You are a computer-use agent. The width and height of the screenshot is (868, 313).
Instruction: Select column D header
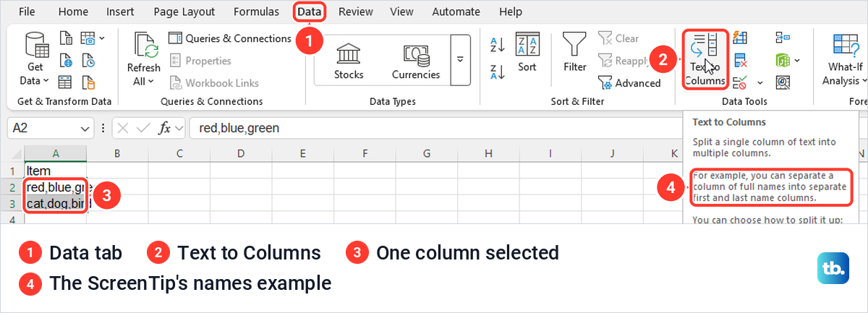[x=241, y=153]
